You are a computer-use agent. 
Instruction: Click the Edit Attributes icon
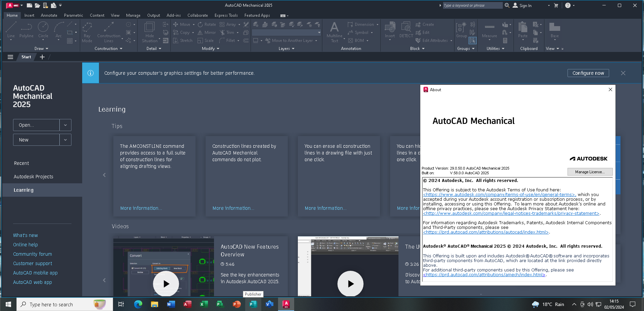418,41
